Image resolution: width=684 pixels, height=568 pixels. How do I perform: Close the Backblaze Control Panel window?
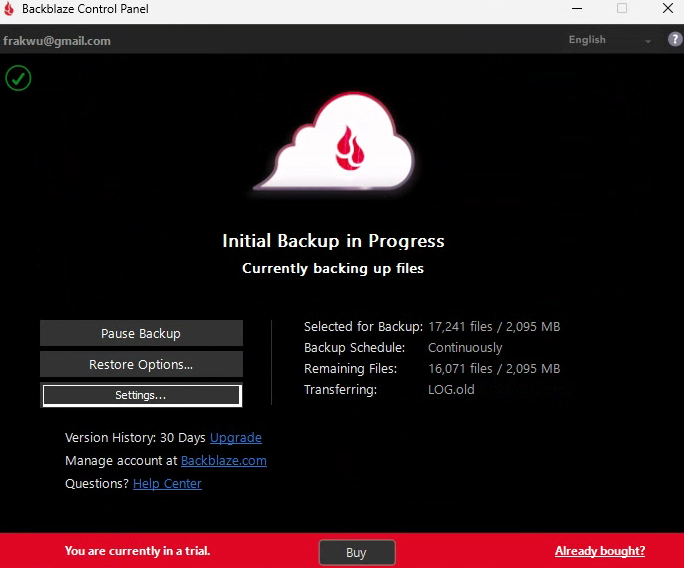(x=668, y=8)
